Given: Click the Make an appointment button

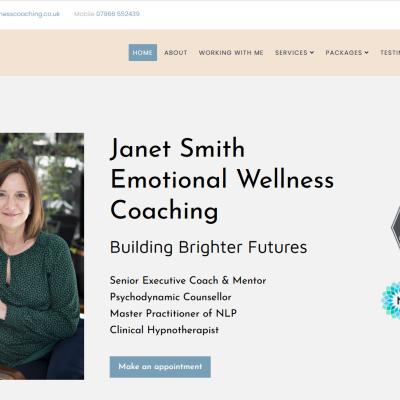Looking at the screenshot, I should [160, 367].
